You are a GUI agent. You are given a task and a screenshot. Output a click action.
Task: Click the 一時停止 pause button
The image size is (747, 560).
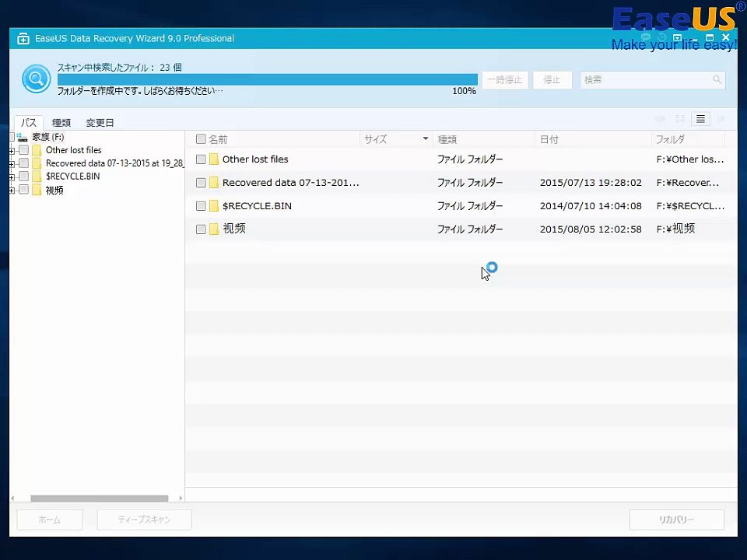(x=505, y=80)
